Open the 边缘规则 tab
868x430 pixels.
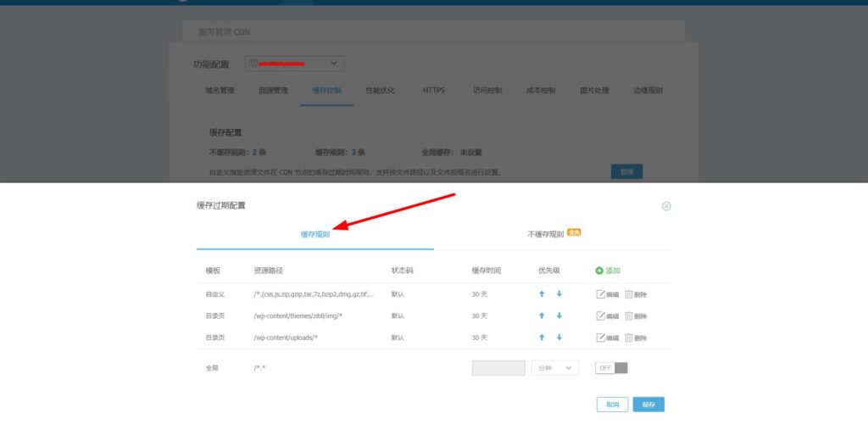pyautogui.click(x=648, y=90)
